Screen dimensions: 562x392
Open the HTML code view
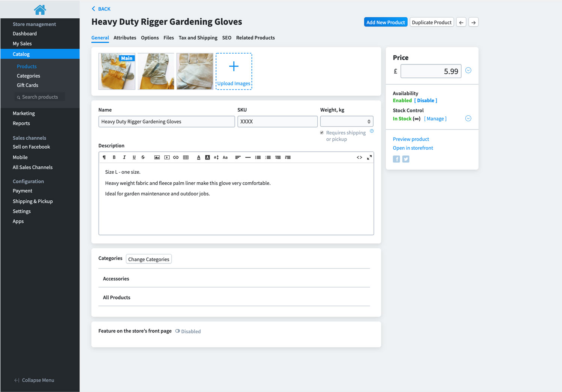point(359,157)
